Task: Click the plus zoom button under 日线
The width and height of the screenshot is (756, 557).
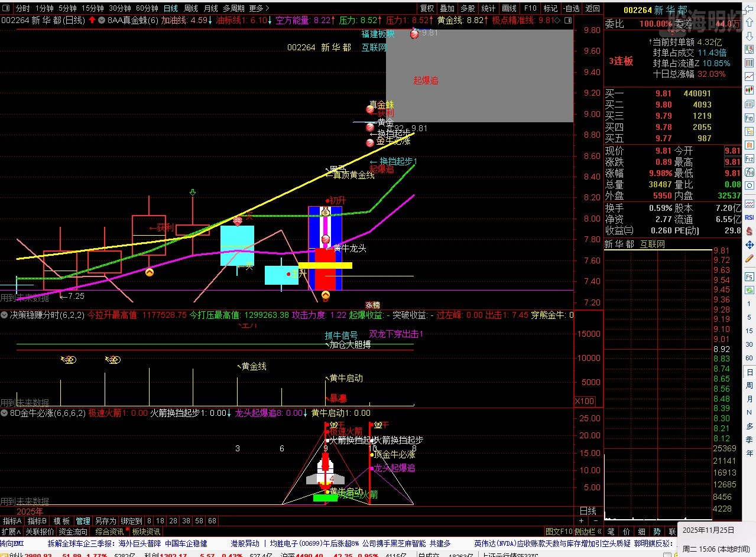Action: point(581,521)
